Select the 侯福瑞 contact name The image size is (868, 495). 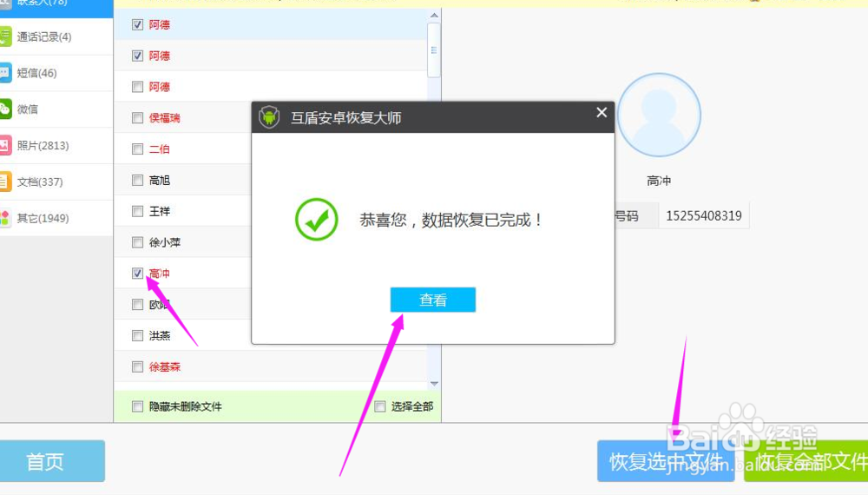click(x=164, y=118)
